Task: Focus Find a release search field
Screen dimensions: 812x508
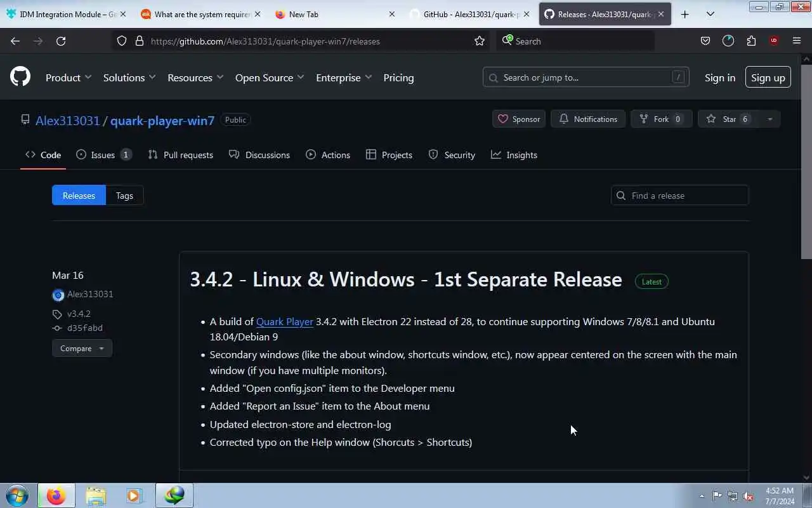Action: point(679,196)
